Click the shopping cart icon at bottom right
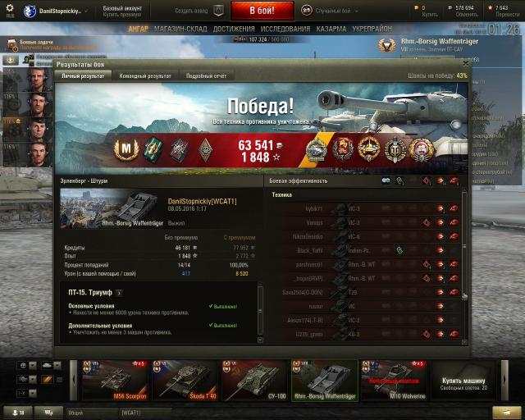Image resolution: width=525 pixels, height=420 pixels. point(506,412)
